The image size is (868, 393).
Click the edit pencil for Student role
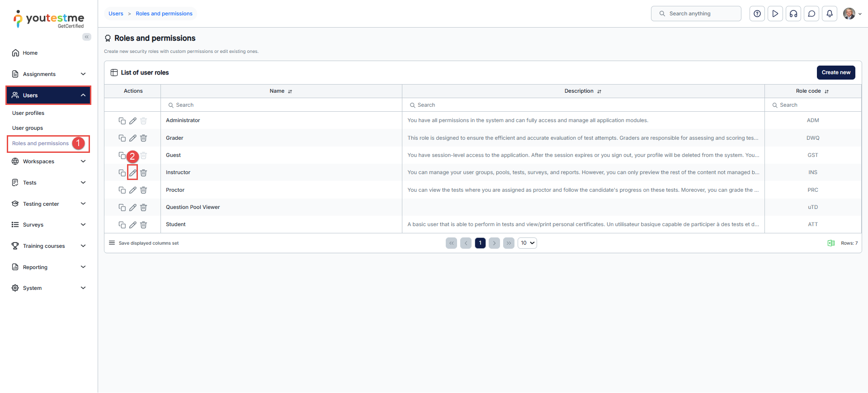coord(132,225)
